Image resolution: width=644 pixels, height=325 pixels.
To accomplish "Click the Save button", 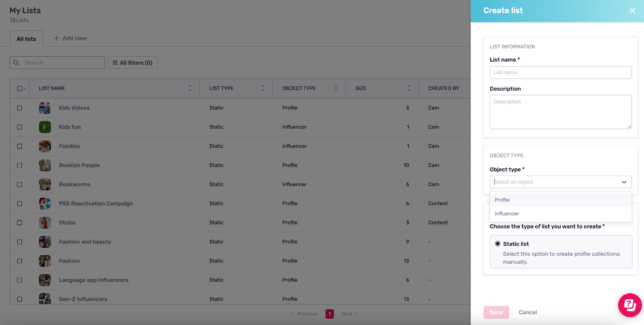I will click(x=496, y=313).
